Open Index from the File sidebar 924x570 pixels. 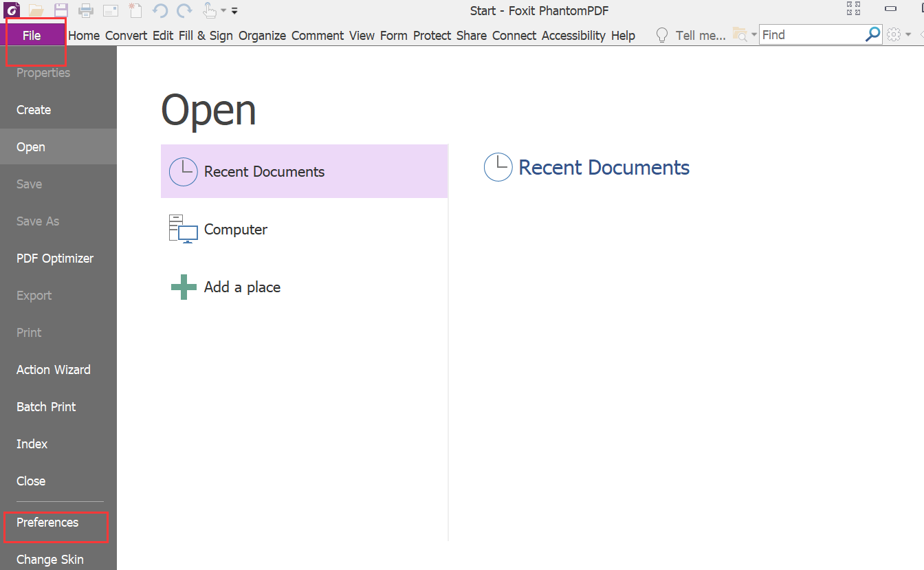tap(32, 444)
